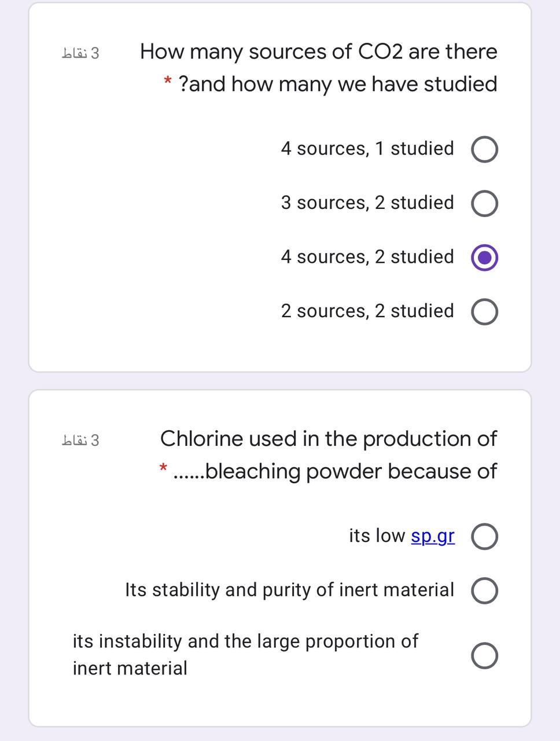Viewport: 560px width, 741px height.
Task: Select the 'its low sp.gr' radio button
Action: click(485, 537)
